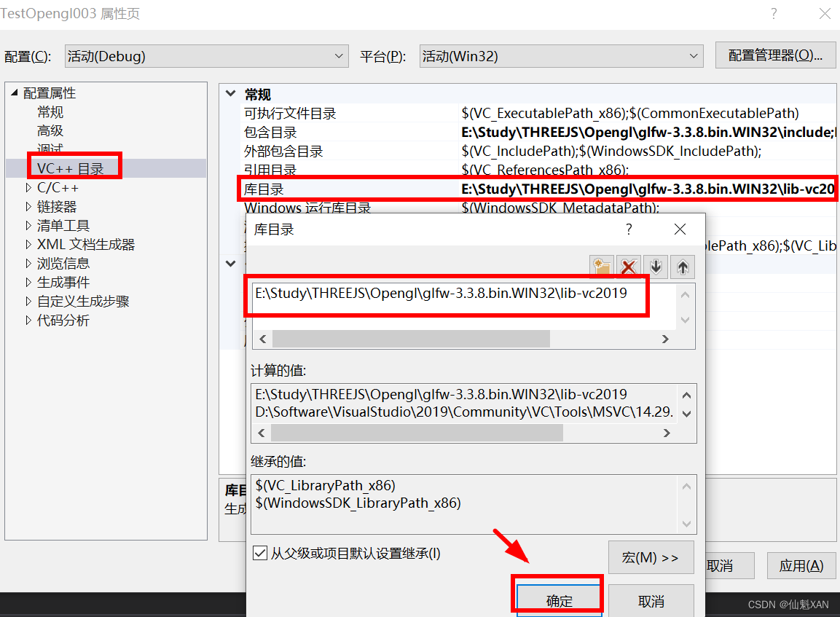
Task: Expand the C/C++ tree node
Action: [27, 187]
